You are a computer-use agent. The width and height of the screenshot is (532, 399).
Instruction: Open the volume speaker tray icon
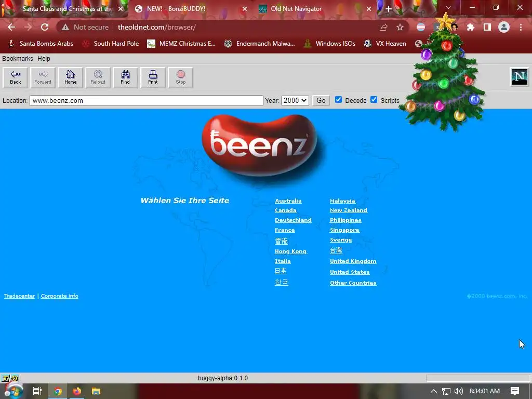tap(458, 391)
